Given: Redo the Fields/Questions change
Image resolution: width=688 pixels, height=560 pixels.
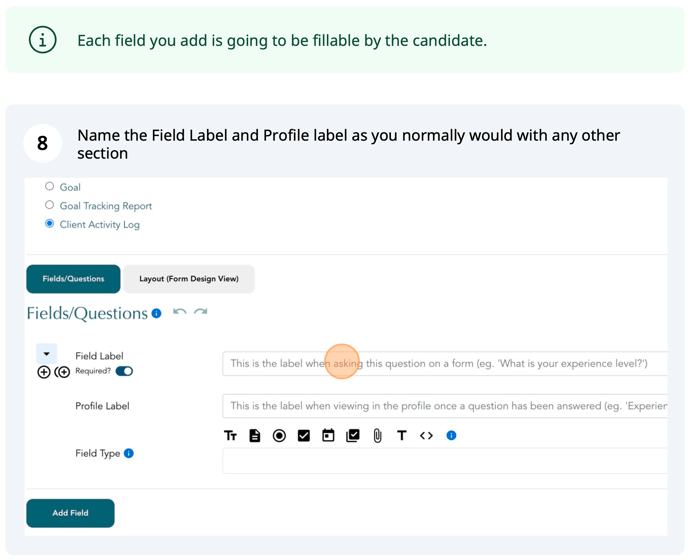Looking at the screenshot, I should tap(201, 312).
